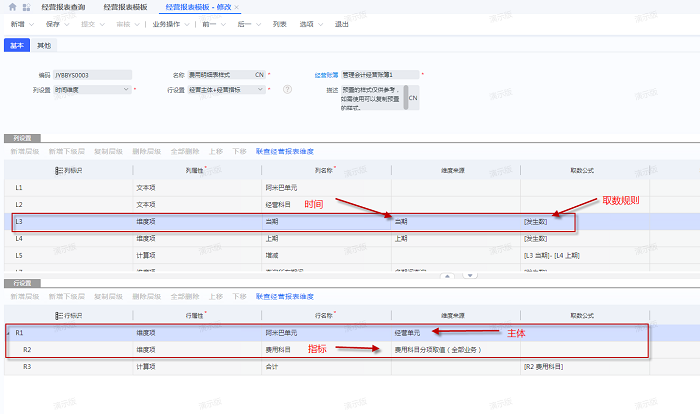This screenshot has height=414, width=700.
Task: Click the help question mark icon
Action: pyautogui.click(x=287, y=89)
